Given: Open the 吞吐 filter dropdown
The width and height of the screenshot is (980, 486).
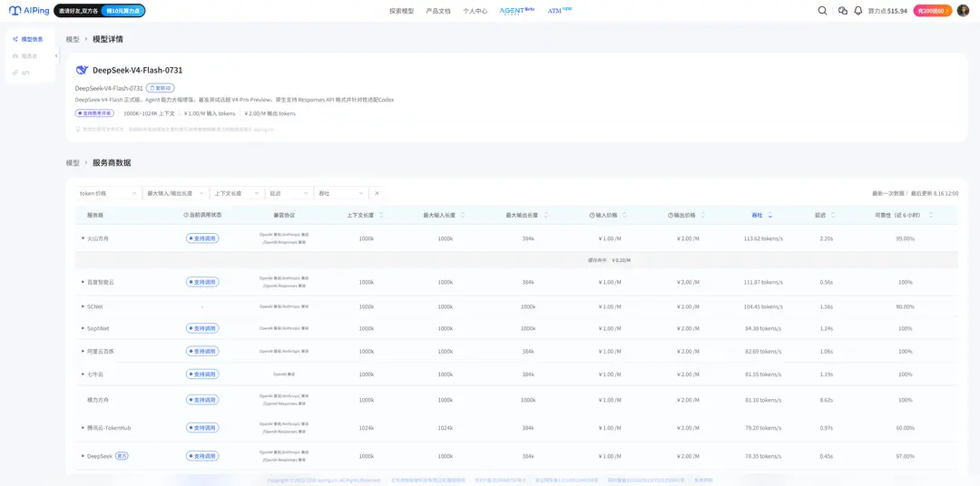Looking at the screenshot, I should pyautogui.click(x=341, y=194).
